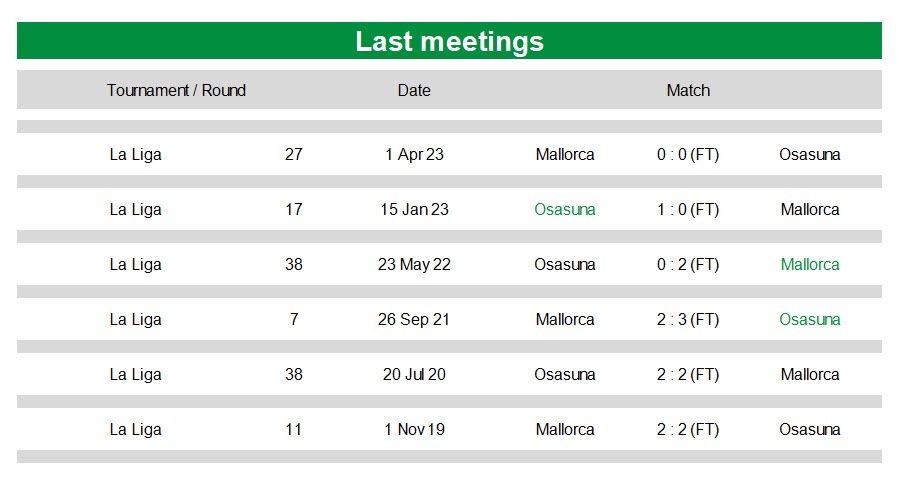Click round number 7 in 26 Sep 21 row
Image resolution: width=899 pixels, height=485 pixels.
click(294, 319)
